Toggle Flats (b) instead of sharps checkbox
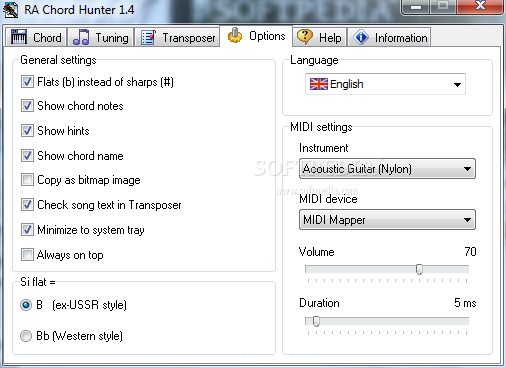Viewport: 506px width, 368px height. coord(27,82)
